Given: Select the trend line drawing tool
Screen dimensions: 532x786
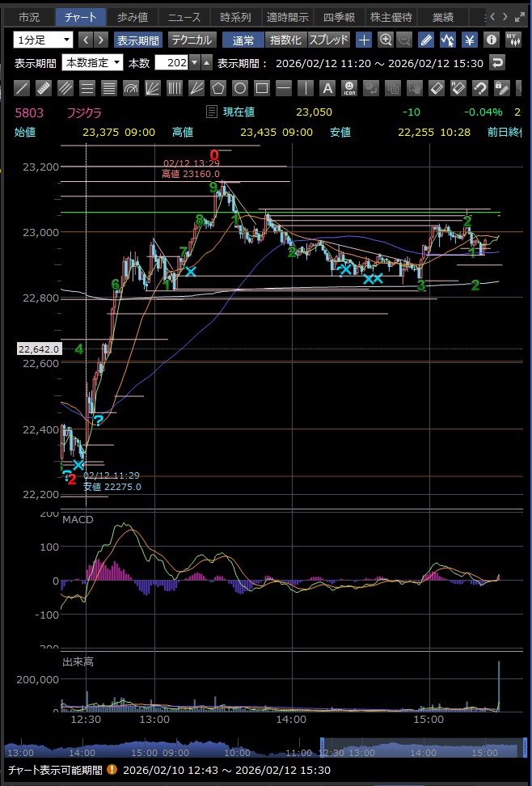Looking at the screenshot, I should (x=23, y=87).
